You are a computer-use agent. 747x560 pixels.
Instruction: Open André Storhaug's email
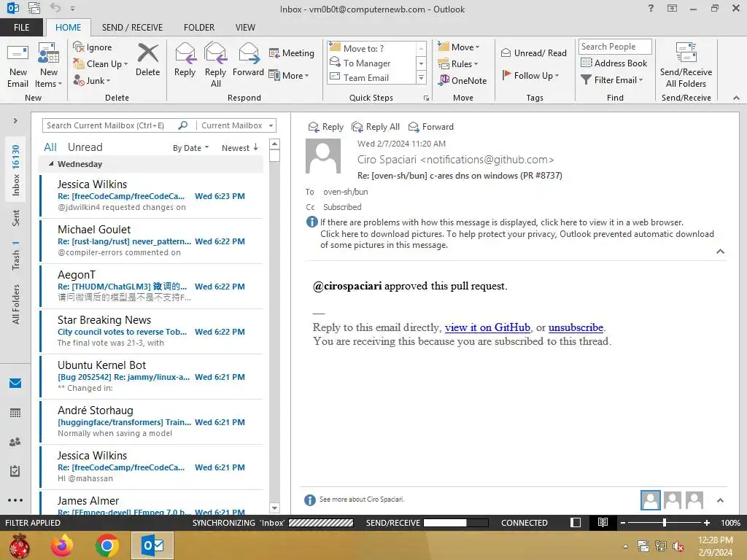coord(152,422)
